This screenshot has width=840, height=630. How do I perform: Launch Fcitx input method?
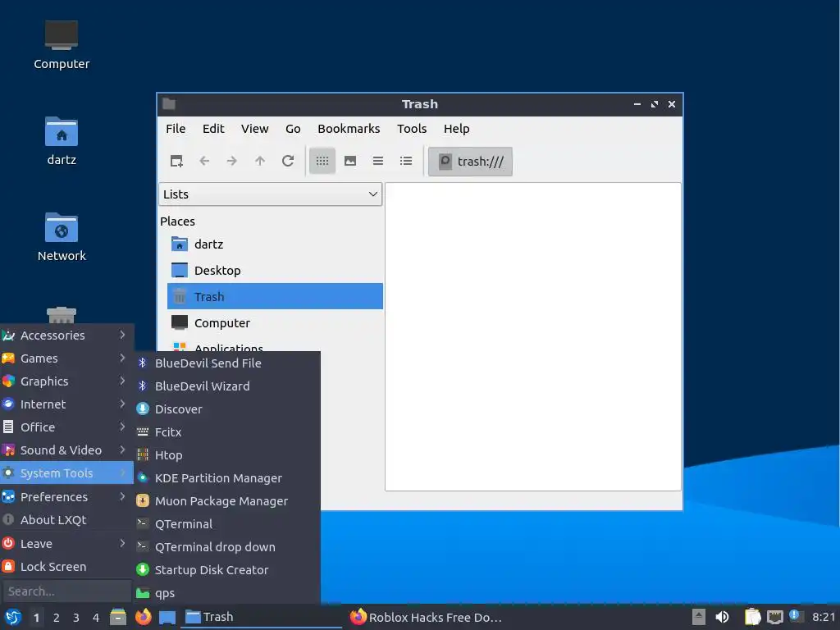227,432
